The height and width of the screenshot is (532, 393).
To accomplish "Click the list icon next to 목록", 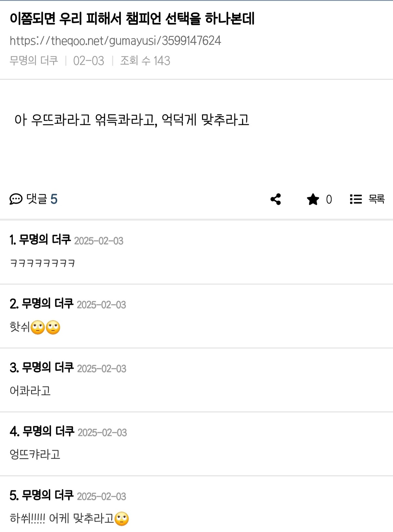I will pyautogui.click(x=356, y=199).
